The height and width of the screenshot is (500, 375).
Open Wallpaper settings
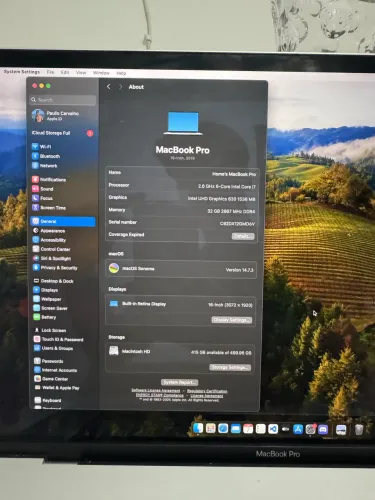click(47, 299)
